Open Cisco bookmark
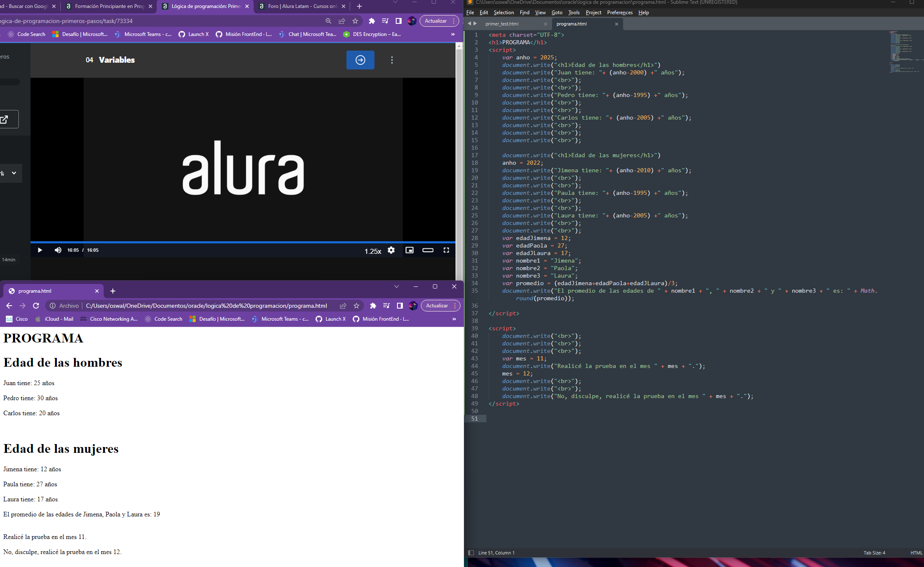The image size is (924, 567). (17, 319)
